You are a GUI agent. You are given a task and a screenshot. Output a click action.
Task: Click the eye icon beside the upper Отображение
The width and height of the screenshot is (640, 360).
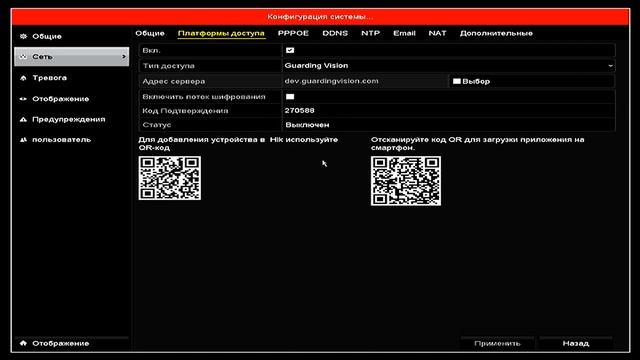23,99
